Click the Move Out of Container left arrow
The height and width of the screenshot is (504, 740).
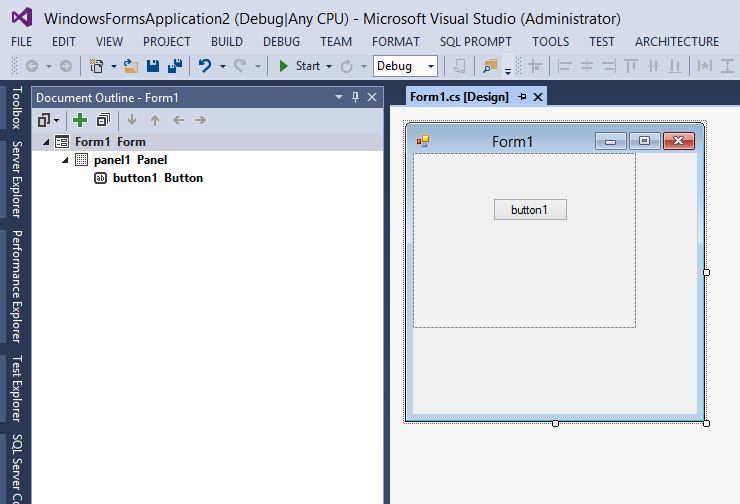click(178, 120)
